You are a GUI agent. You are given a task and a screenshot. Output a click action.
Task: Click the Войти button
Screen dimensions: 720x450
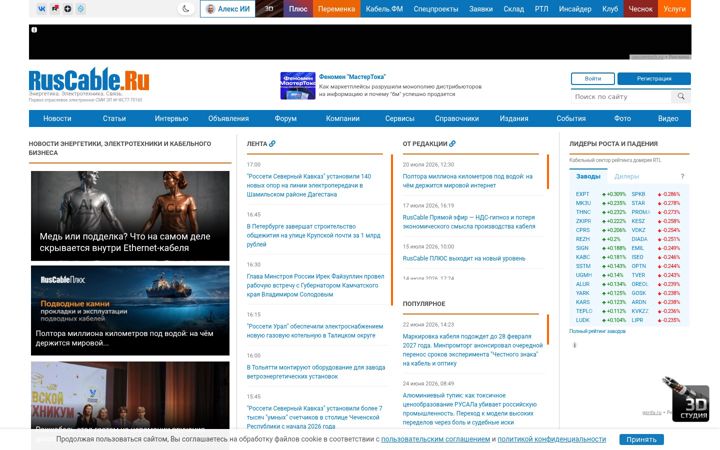coord(593,79)
